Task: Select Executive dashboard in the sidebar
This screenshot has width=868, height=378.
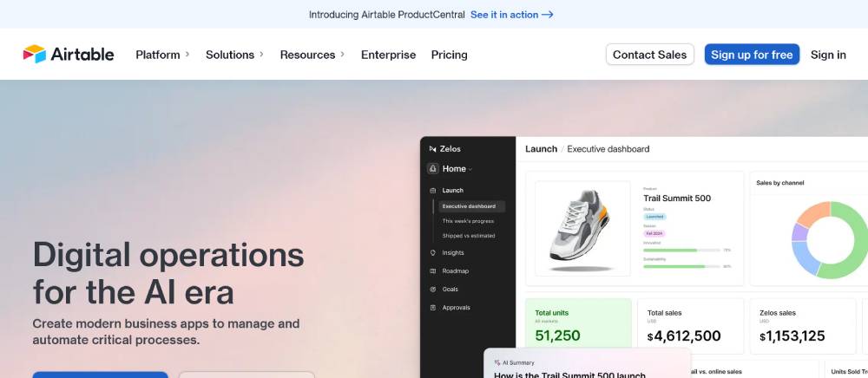Action: (470, 206)
